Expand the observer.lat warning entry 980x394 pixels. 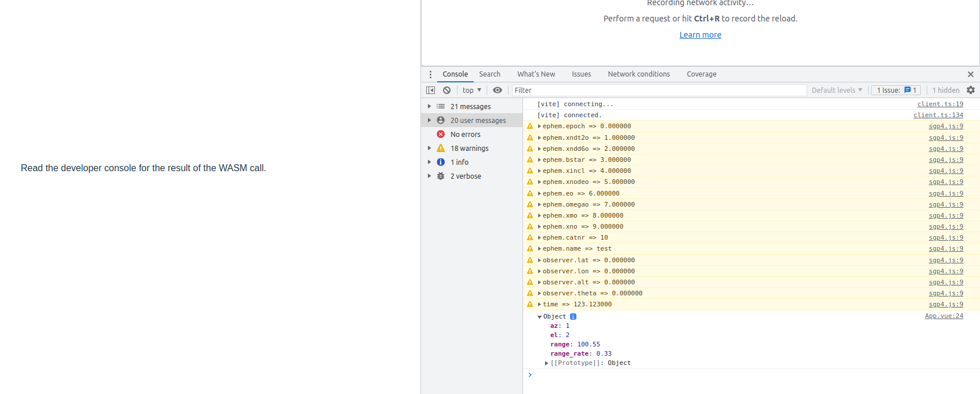[539, 260]
